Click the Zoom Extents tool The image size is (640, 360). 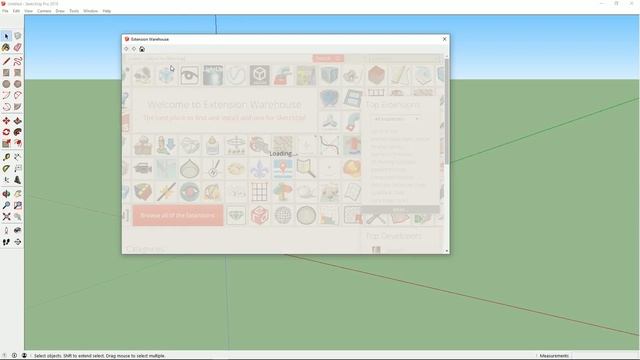tap(6, 217)
